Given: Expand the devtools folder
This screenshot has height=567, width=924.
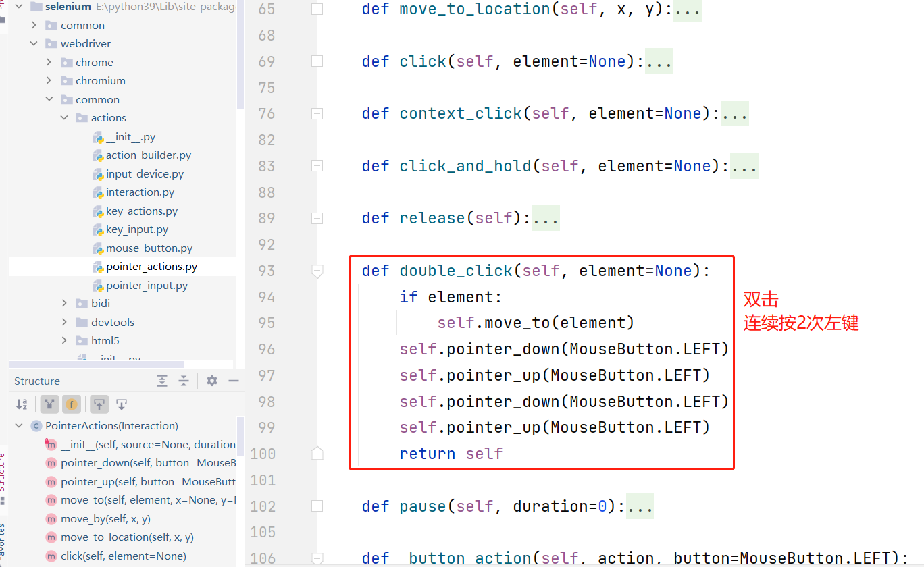Looking at the screenshot, I should pos(64,322).
